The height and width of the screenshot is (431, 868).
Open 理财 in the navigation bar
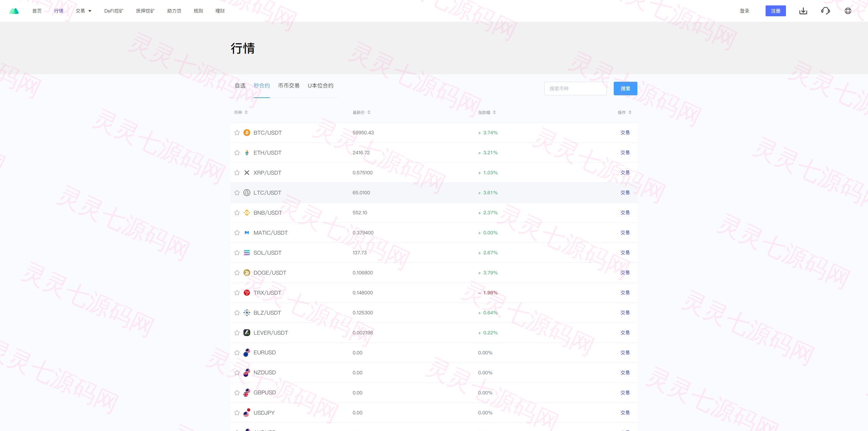coord(220,11)
